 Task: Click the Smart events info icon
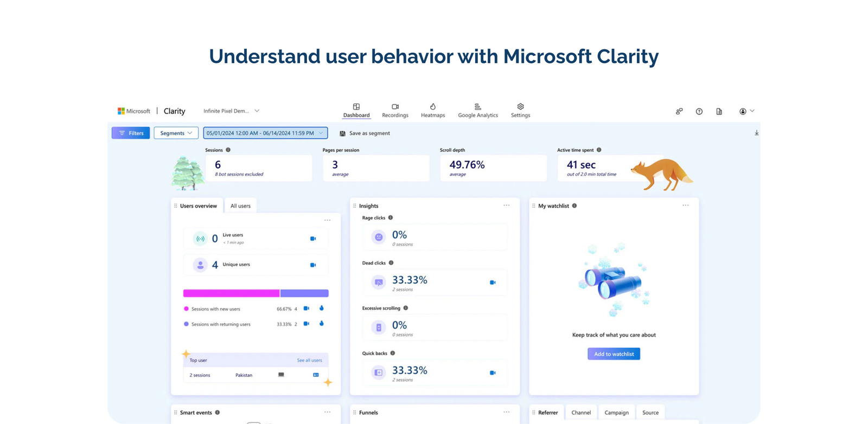pos(218,412)
